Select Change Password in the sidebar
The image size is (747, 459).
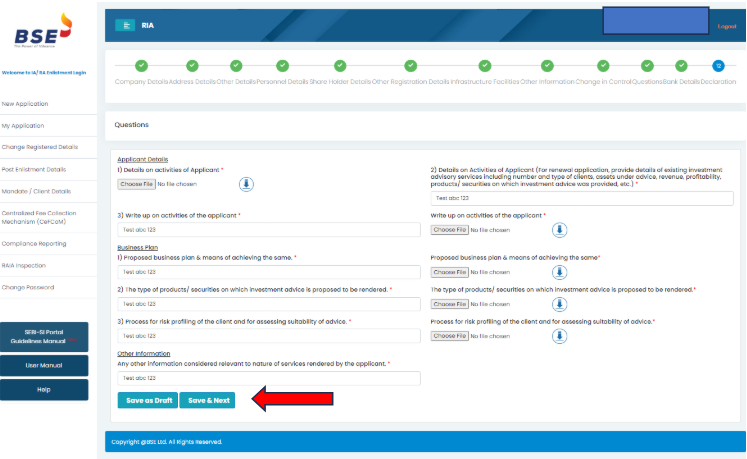(28, 288)
